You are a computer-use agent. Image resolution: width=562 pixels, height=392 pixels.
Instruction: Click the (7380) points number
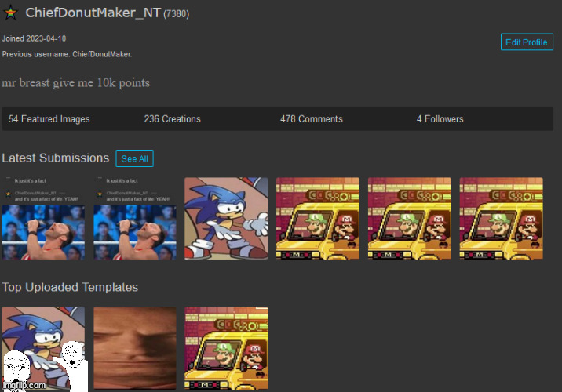tap(177, 14)
